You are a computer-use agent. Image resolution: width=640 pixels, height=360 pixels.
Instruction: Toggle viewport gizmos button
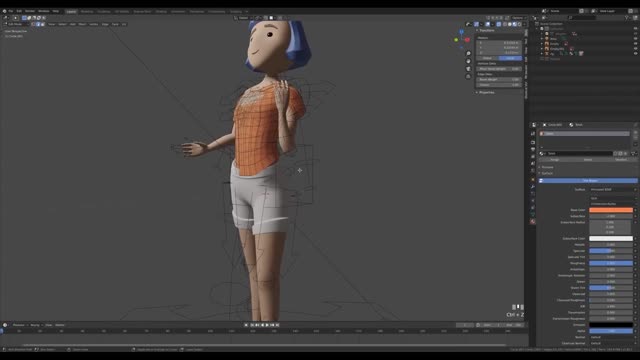[x=476, y=24]
